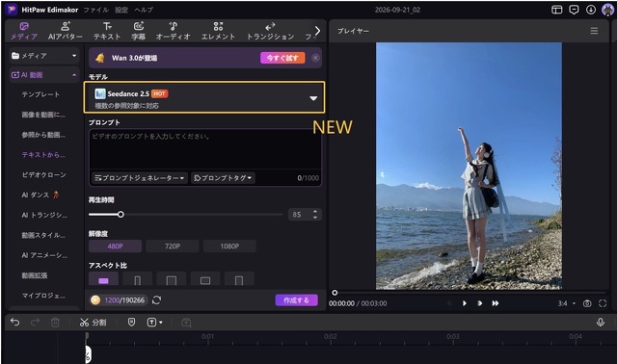This screenshot has height=364, width=617.
Task: Open the オーディオ audio tab
Action: [x=174, y=31]
